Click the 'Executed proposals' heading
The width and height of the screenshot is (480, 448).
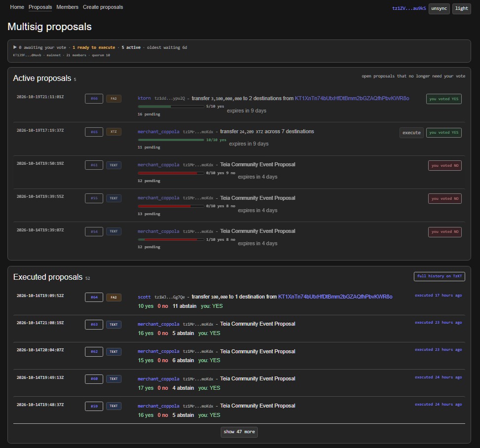[x=48, y=277]
